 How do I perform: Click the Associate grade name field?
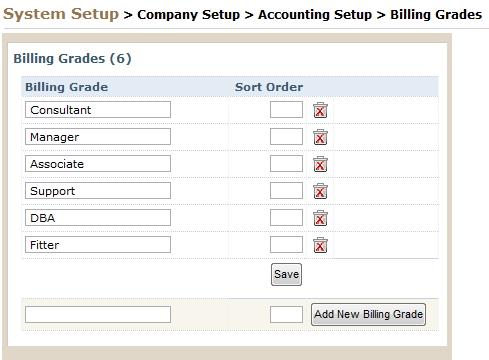pyautogui.click(x=98, y=164)
